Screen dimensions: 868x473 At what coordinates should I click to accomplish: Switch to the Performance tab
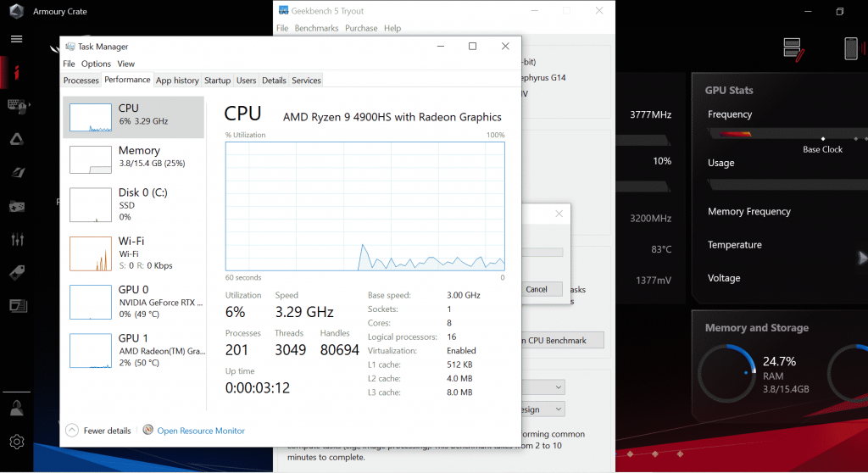(127, 80)
